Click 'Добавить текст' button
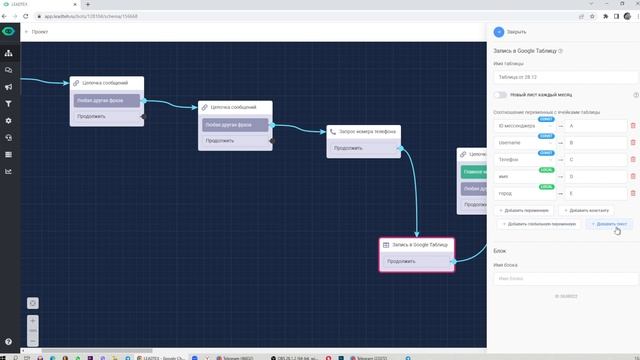Screen dimensions: 640x360 tap(609, 224)
